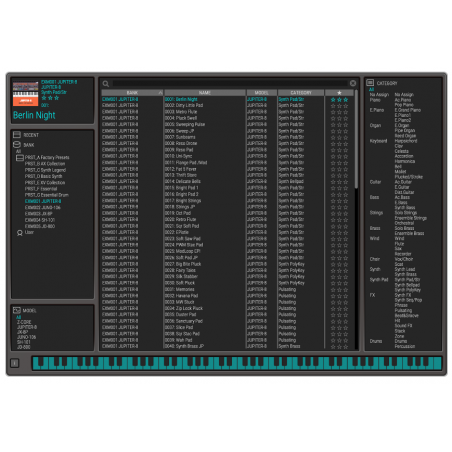Filter by Harpsichord category

pyautogui.click(x=406, y=141)
